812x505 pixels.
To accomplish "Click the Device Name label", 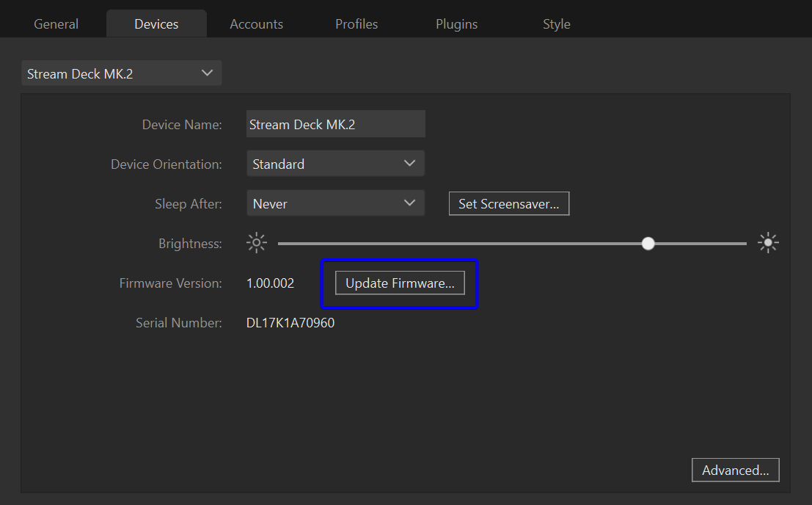I will 182,124.
